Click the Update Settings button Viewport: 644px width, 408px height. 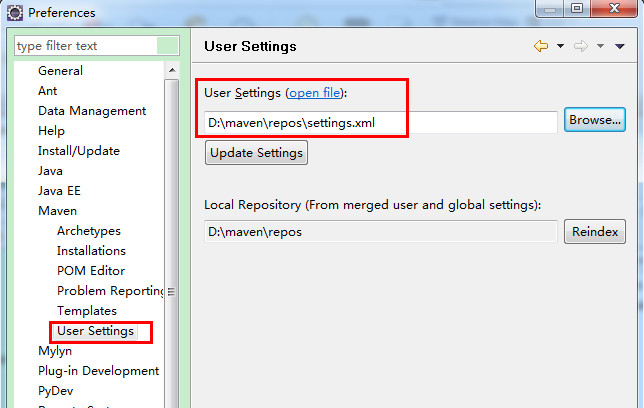(256, 152)
